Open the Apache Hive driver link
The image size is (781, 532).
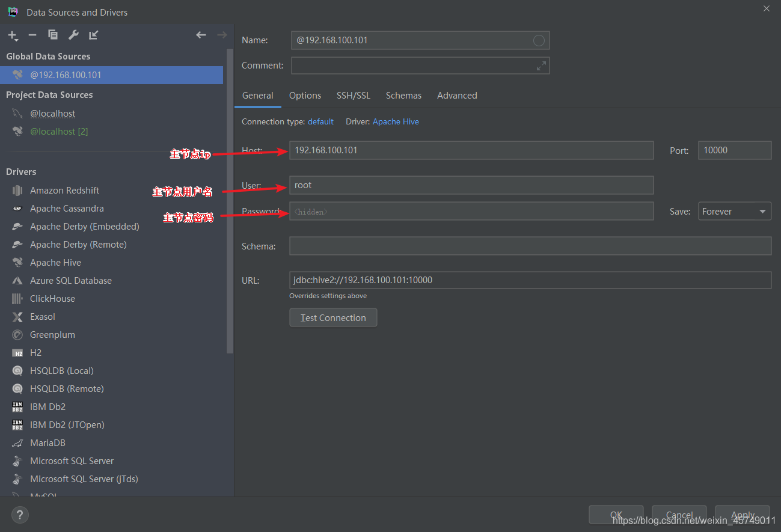(x=396, y=121)
